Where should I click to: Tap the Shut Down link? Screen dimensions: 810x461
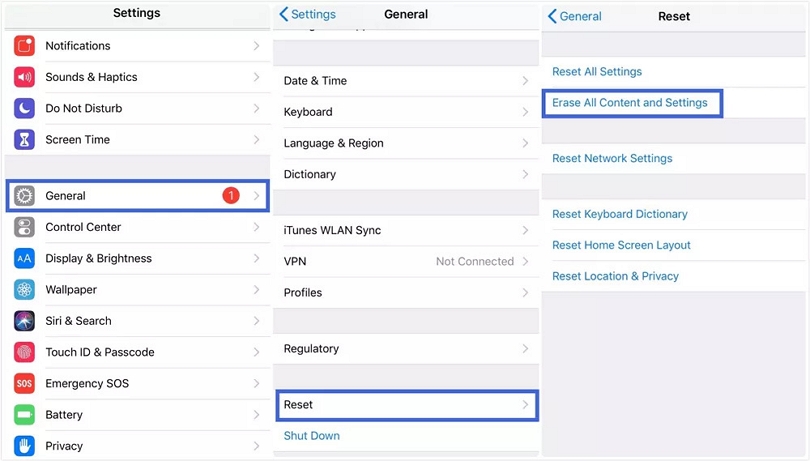coord(311,436)
